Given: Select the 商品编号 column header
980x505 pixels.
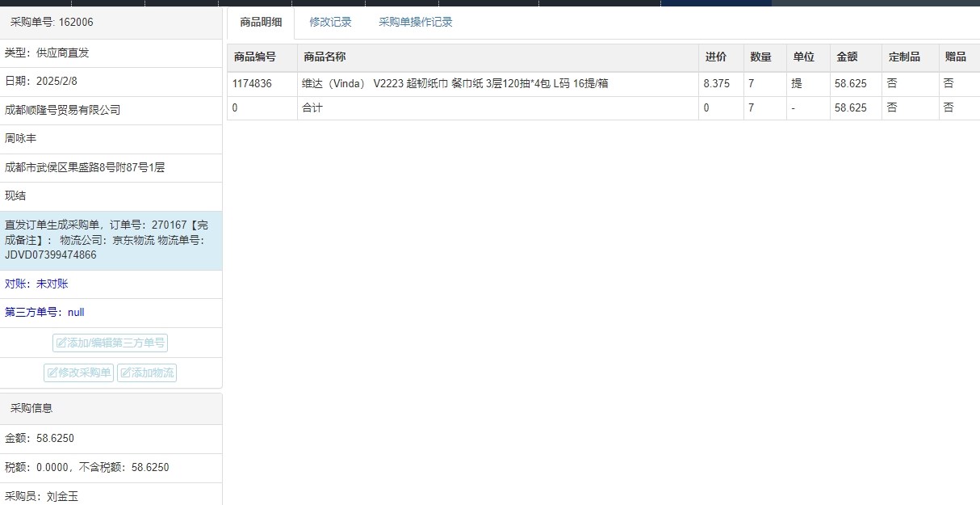Looking at the screenshot, I should click(262, 57).
